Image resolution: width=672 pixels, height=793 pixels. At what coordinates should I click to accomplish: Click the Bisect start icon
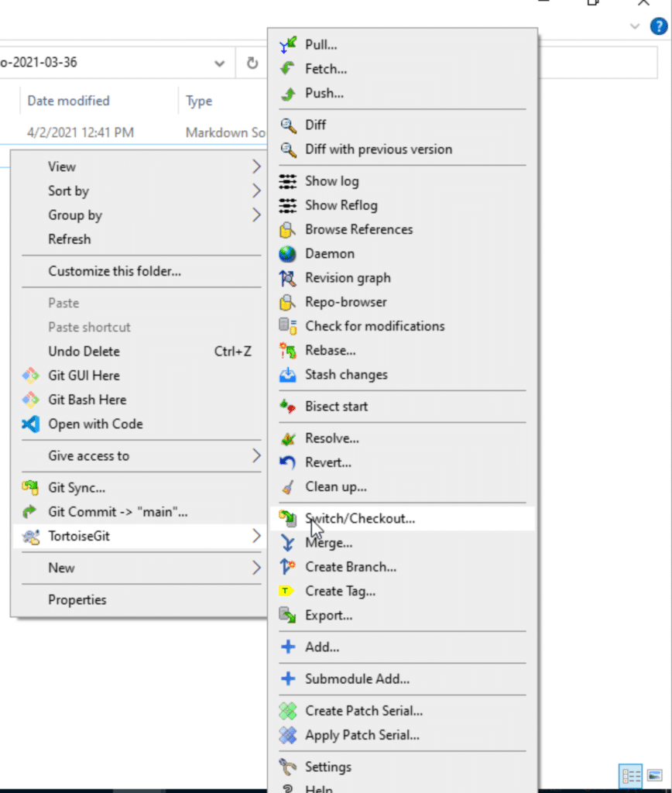288,406
